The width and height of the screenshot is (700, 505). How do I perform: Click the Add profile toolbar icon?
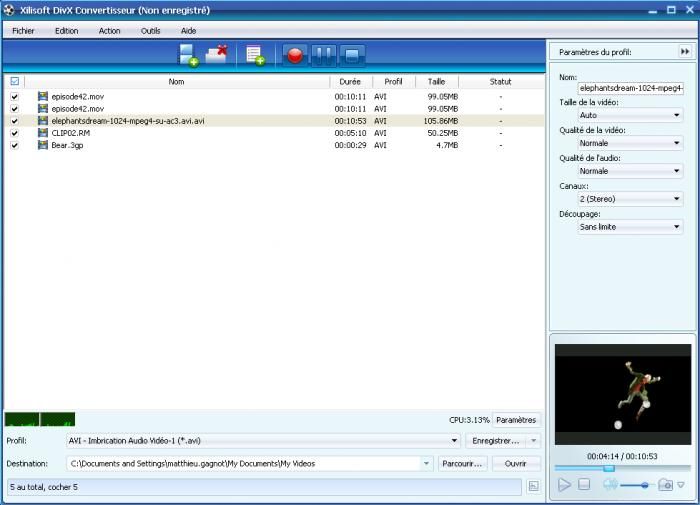[255, 56]
